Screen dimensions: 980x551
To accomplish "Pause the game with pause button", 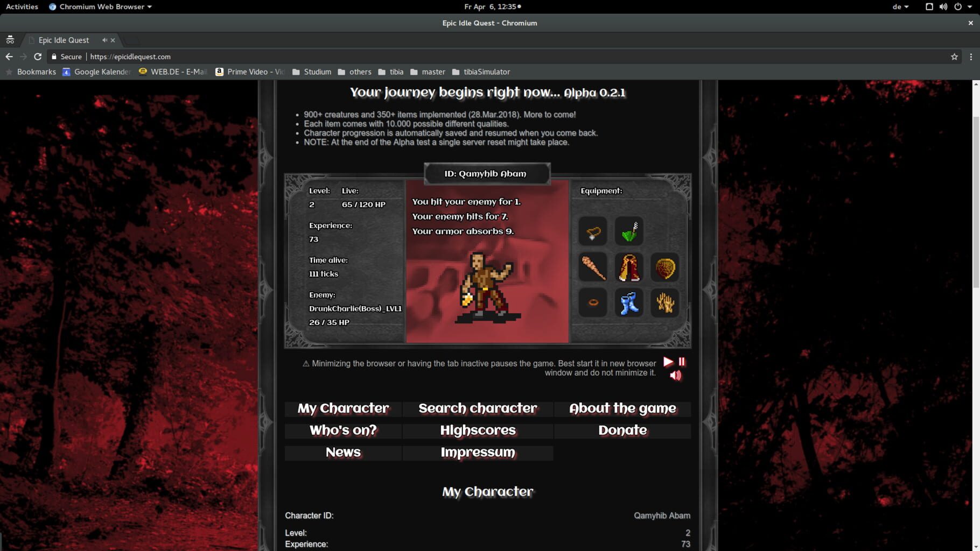I will coord(682,362).
